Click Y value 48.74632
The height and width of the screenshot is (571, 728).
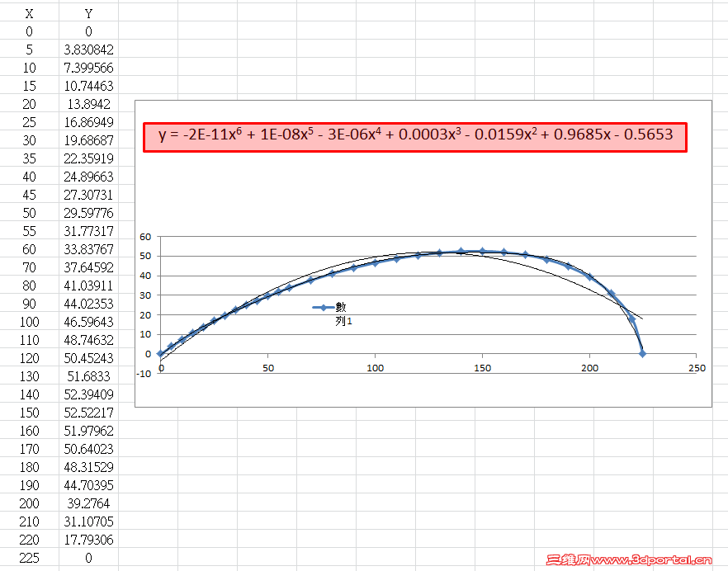pyautogui.click(x=88, y=340)
